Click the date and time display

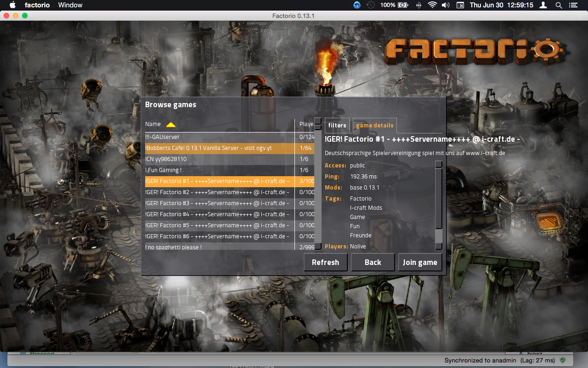click(x=502, y=5)
